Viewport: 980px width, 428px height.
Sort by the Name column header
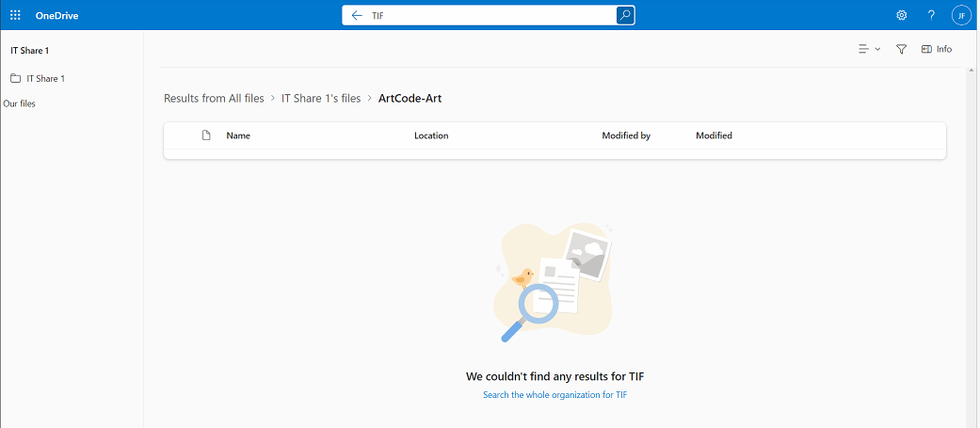coord(238,135)
